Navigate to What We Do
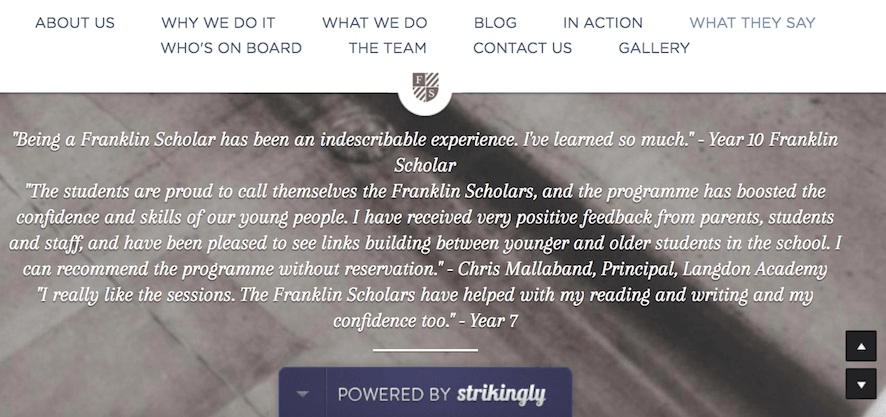Screen dimensions: 886x417 click(374, 22)
